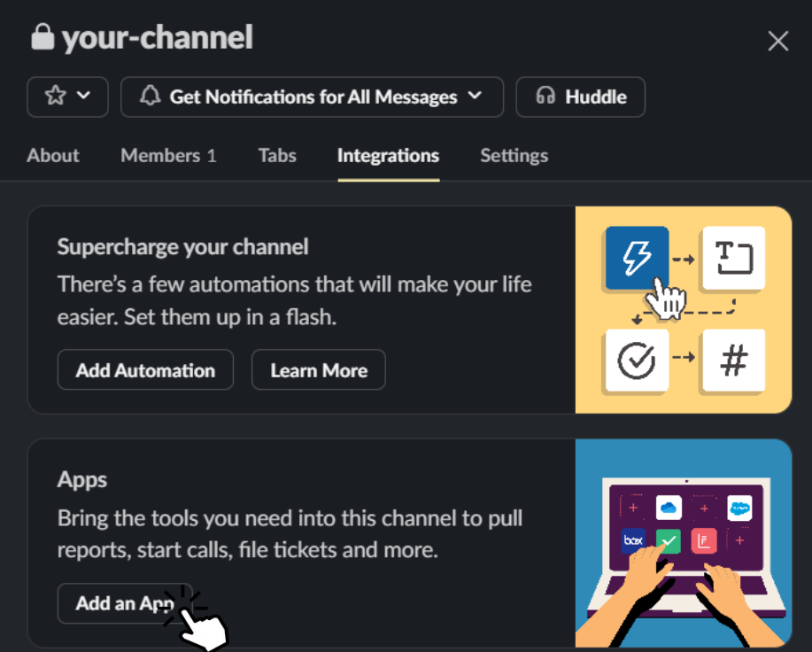Viewport: 812px width, 652px height.
Task: Click the Add an App button
Action: click(x=124, y=603)
